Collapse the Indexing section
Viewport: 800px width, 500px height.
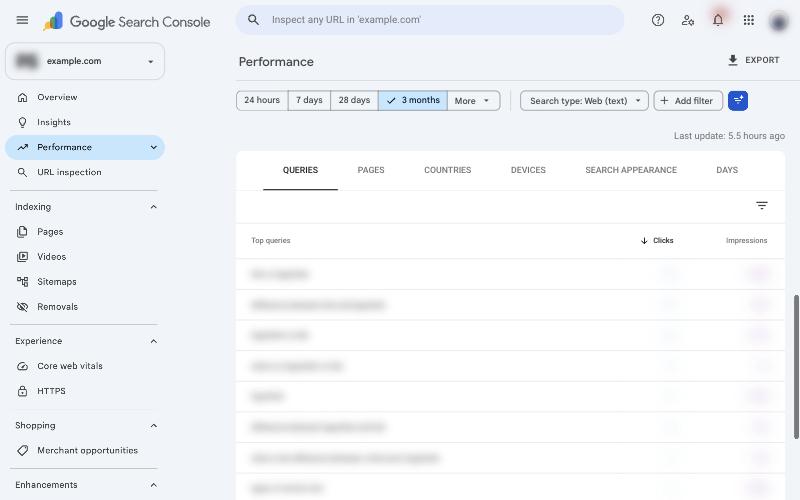point(154,207)
